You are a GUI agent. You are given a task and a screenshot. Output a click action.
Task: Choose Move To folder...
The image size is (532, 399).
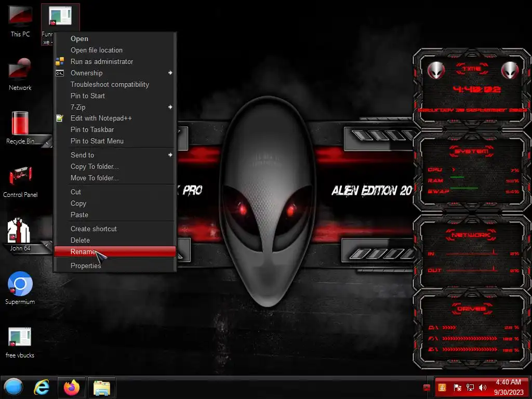click(x=115, y=178)
